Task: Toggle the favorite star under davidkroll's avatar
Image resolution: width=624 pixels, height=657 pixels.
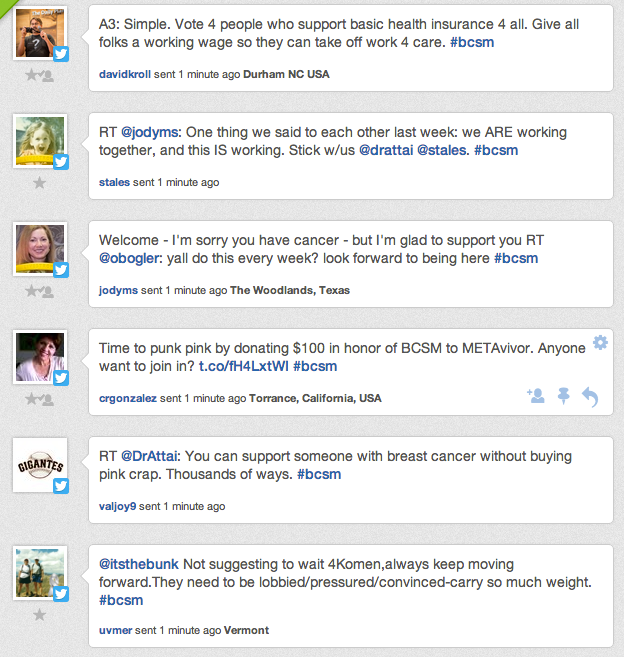Action: tap(33, 74)
